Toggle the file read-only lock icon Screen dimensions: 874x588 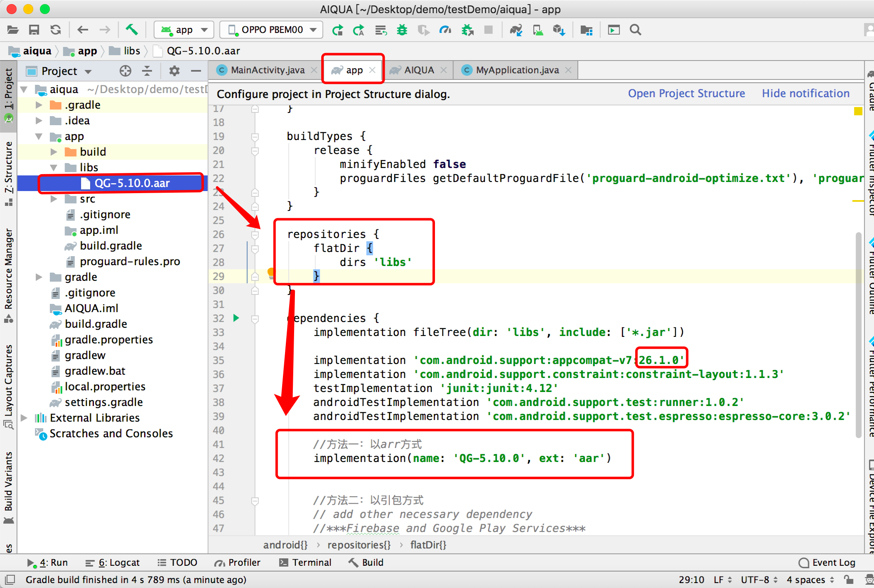pyautogui.click(x=848, y=579)
